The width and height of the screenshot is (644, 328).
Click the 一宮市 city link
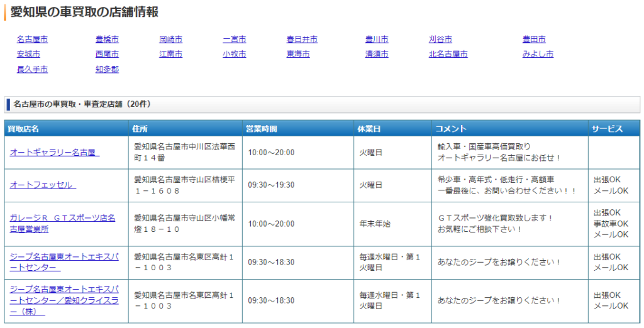pos(234,40)
